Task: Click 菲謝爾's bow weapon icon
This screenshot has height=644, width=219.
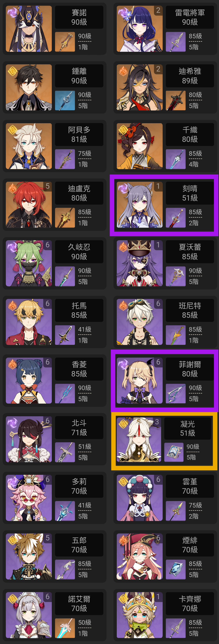Action: click(175, 394)
